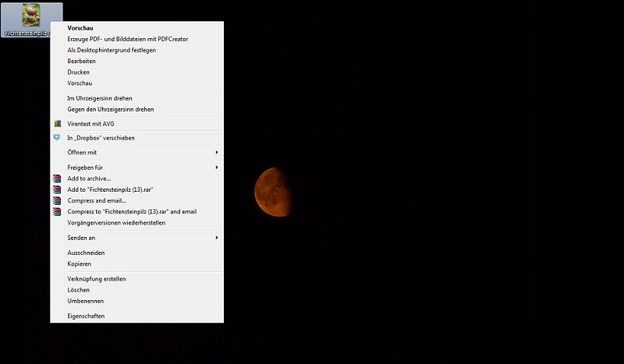Expand the Senden an submenu
The width and height of the screenshot is (624, 364).
click(216, 238)
